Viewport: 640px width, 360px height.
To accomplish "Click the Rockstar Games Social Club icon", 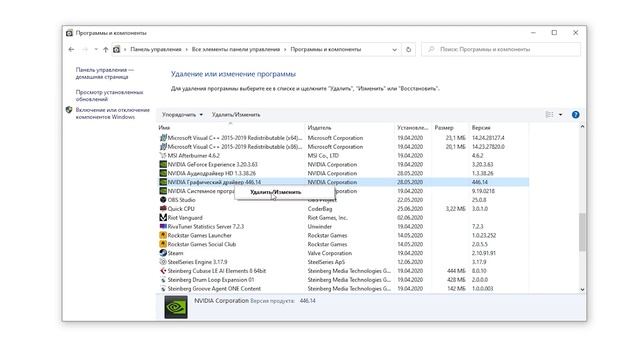I will (163, 244).
